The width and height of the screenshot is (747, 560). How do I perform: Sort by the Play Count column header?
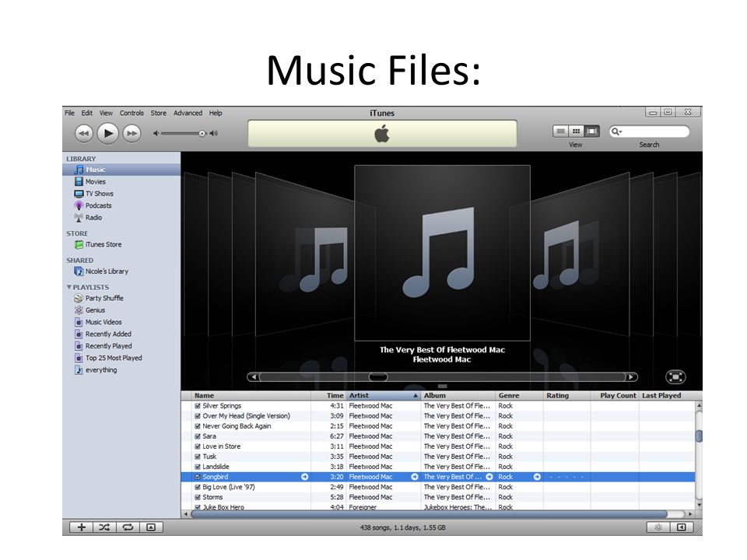click(x=615, y=395)
